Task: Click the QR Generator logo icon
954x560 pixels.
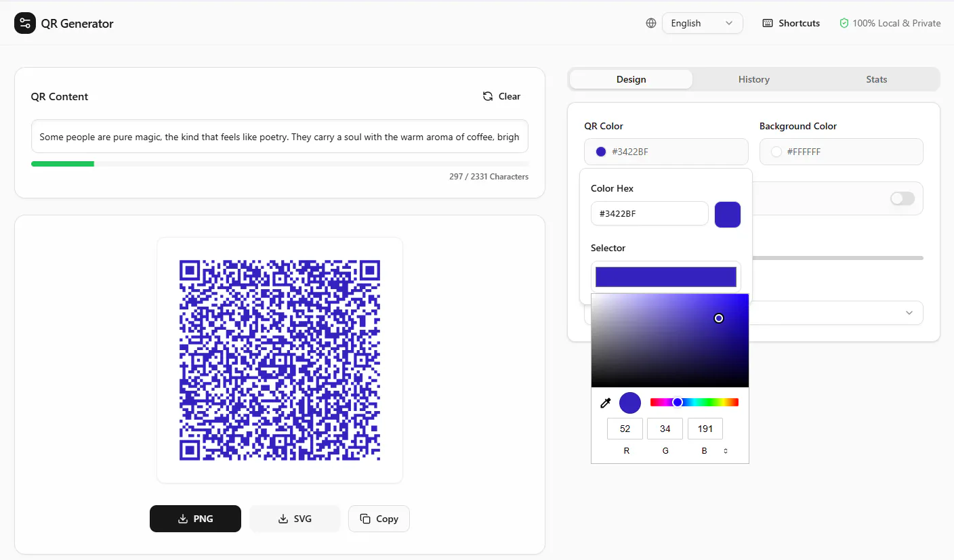Action: tap(25, 23)
